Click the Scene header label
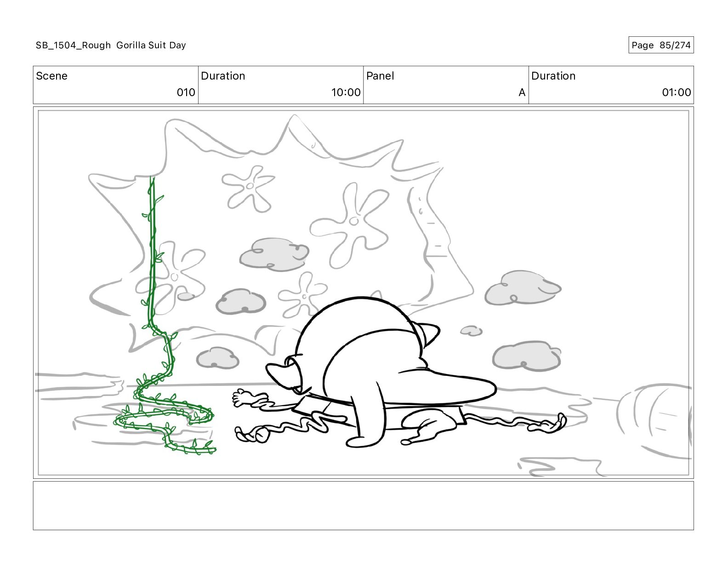Screen dimensions: 728x563 coord(51,76)
